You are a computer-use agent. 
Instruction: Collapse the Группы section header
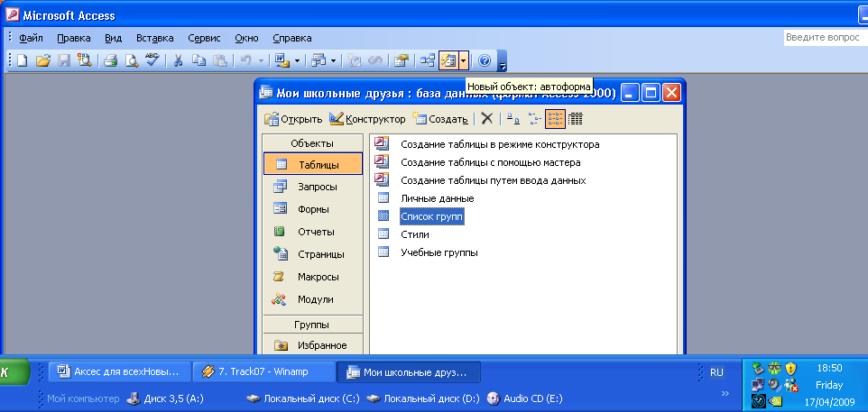click(312, 325)
